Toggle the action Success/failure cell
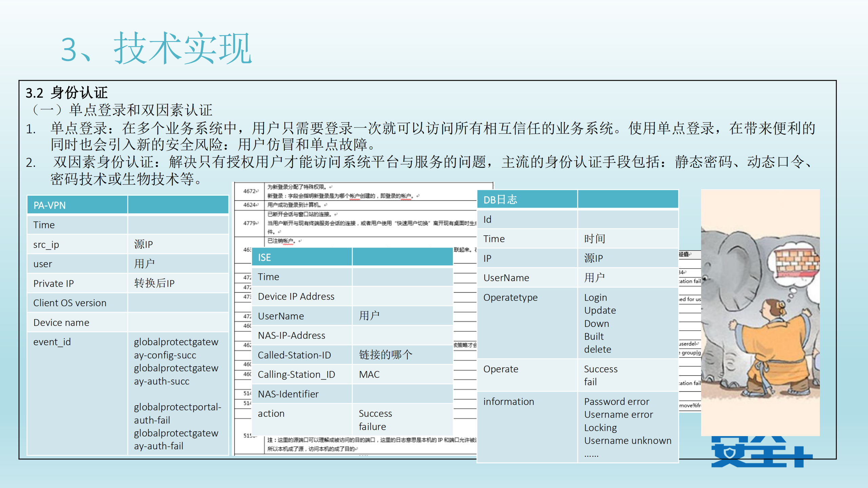This screenshot has height=488, width=868. (x=375, y=420)
